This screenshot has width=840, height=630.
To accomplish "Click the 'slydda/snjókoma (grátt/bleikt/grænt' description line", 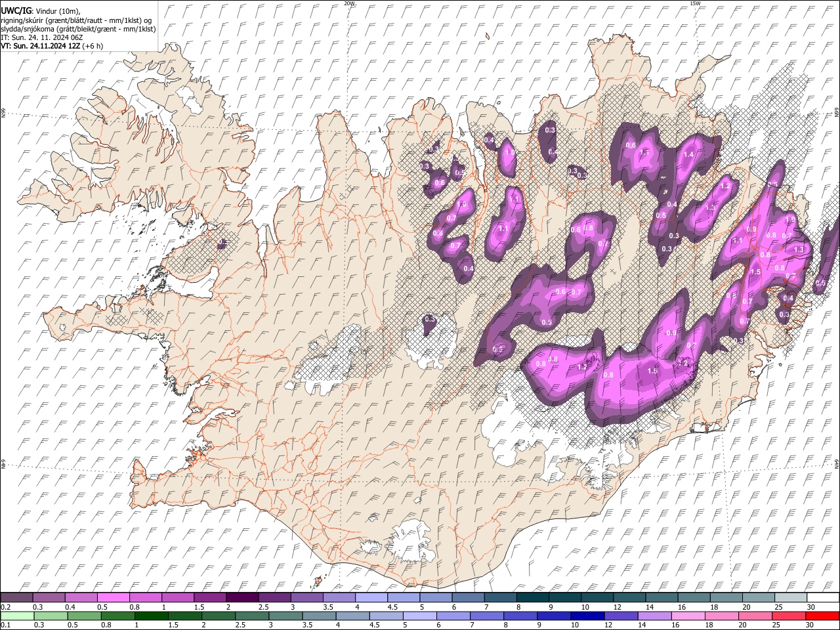I will pos(79,29).
